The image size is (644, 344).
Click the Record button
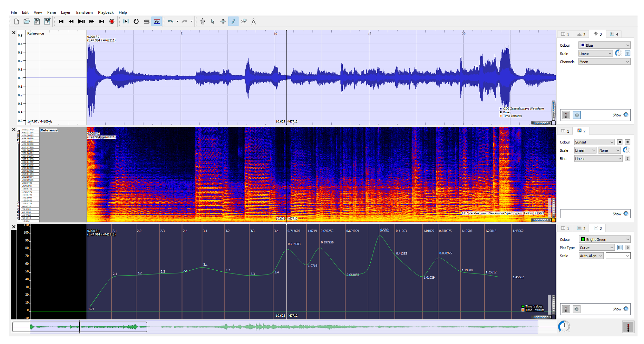pyautogui.click(x=112, y=22)
